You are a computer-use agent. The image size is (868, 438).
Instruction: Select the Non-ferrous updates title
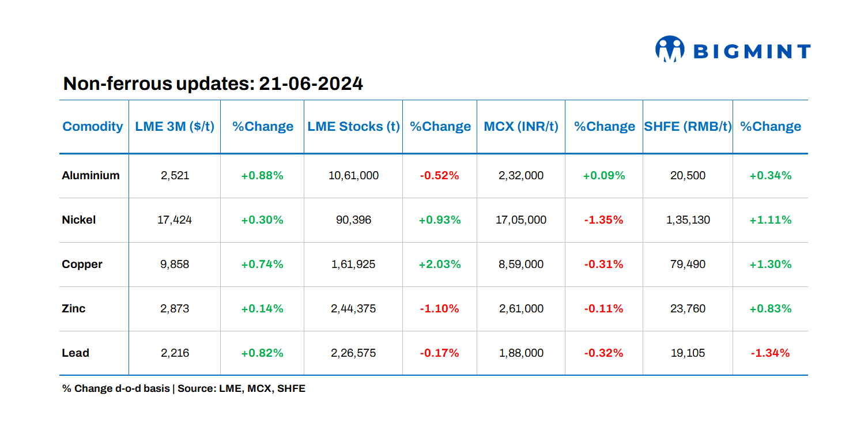213,84
